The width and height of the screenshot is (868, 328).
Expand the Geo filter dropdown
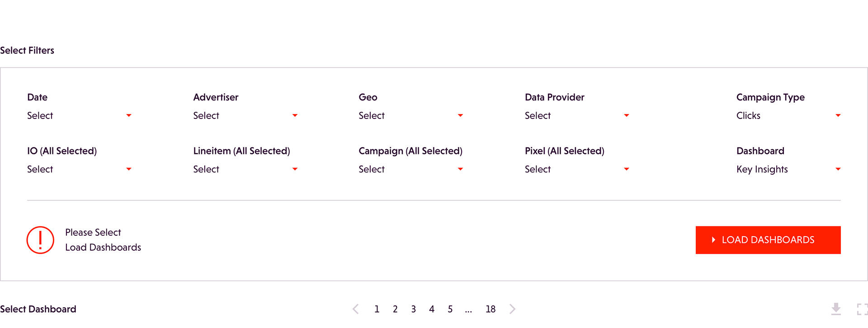point(411,116)
